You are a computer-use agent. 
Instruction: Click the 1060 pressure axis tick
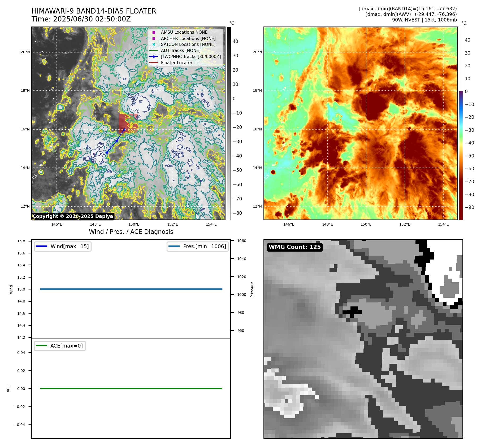[242, 241]
